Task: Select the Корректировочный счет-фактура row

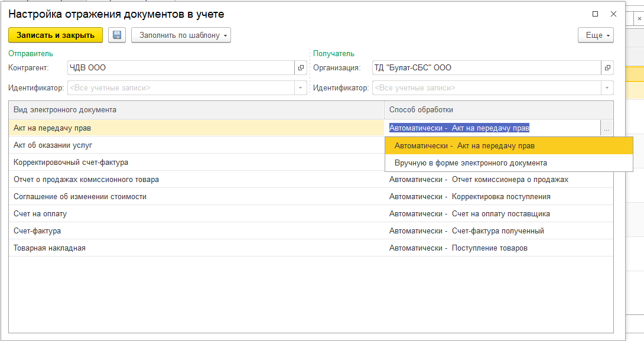Action: point(196,163)
